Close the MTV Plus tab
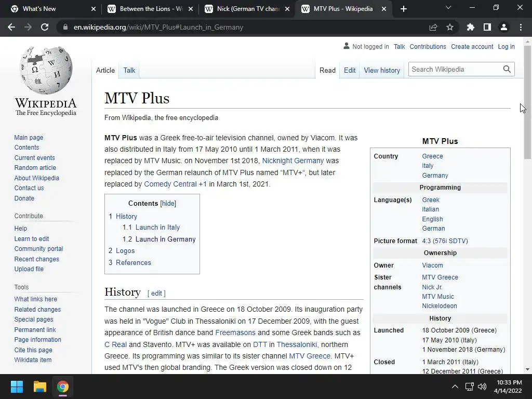 coord(384,9)
